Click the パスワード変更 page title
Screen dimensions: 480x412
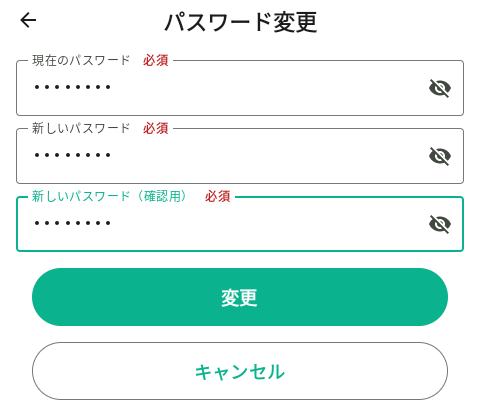tap(241, 22)
